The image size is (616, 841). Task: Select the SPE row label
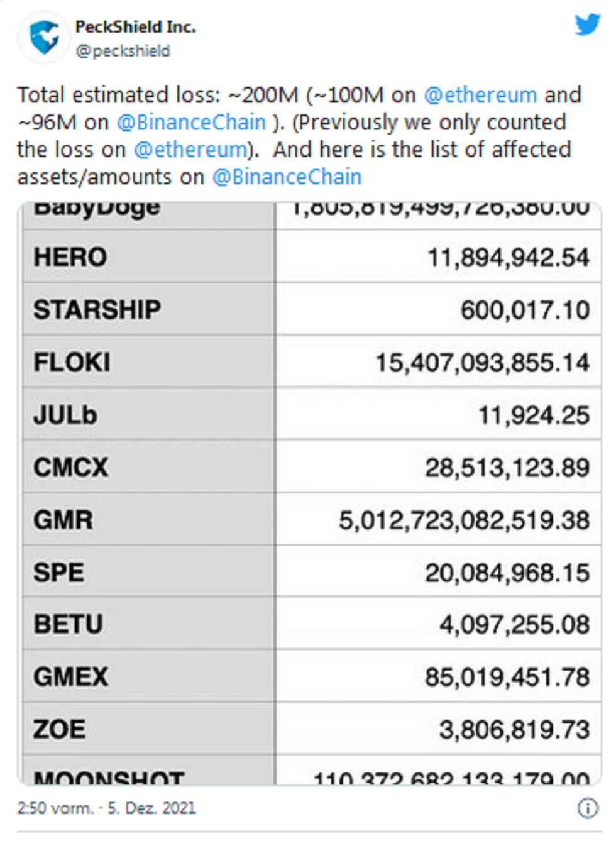(x=59, y=573)
